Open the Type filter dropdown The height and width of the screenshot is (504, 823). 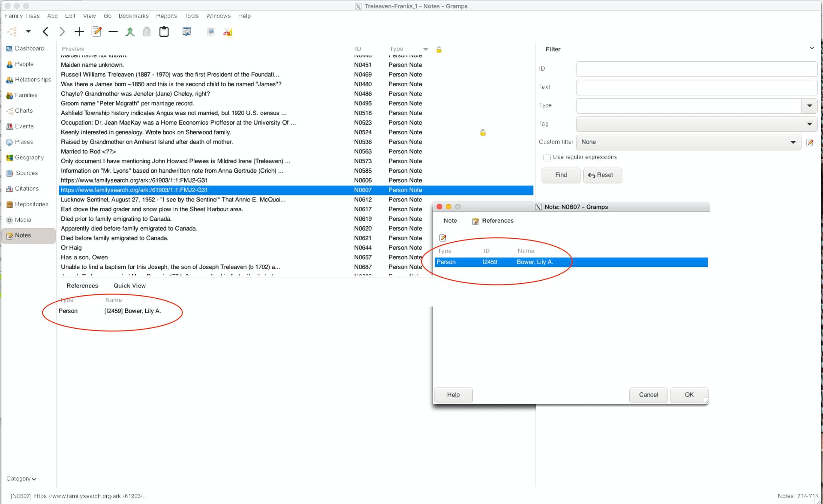pyautogui.click(x=809, y=105)
